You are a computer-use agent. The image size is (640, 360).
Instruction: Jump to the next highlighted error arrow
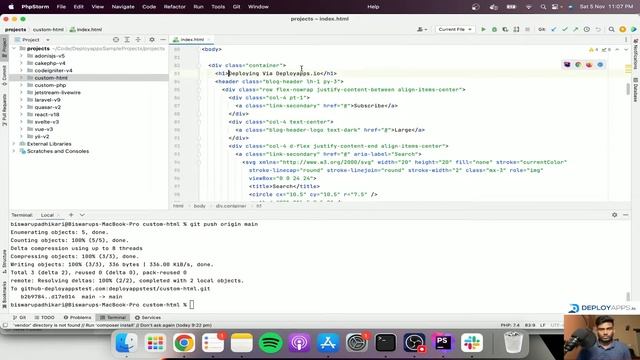tap(626, 49)
